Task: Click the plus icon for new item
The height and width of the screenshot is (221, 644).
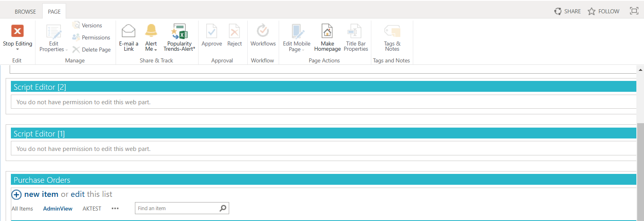Action: click(16, 195)
